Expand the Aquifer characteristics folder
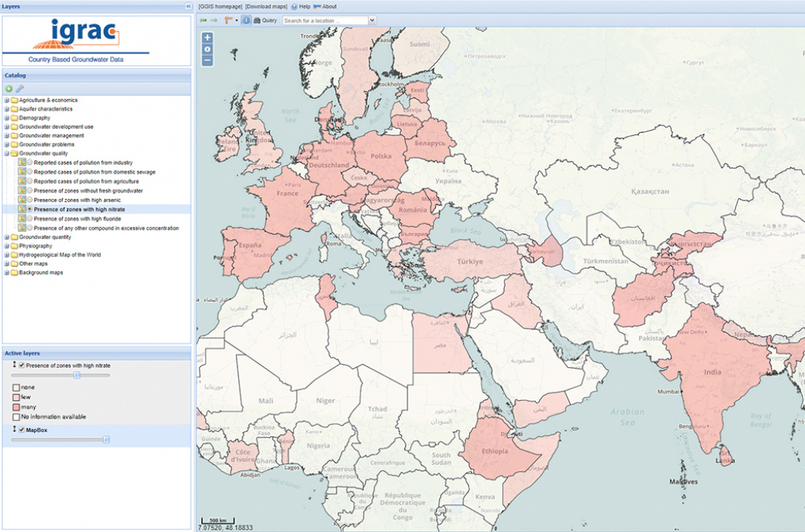Screen dimensions: 805x532 tap(6, 109)
